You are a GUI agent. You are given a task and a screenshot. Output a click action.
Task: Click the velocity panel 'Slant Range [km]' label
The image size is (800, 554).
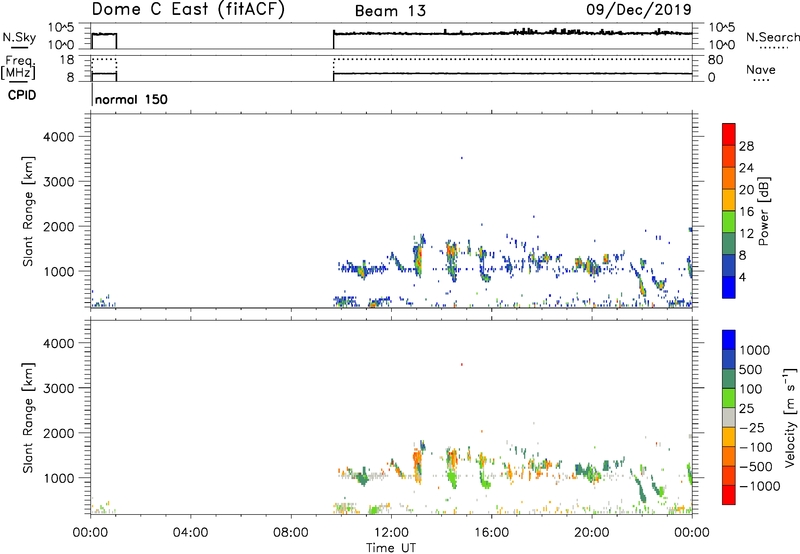click(x=28, y=418)
